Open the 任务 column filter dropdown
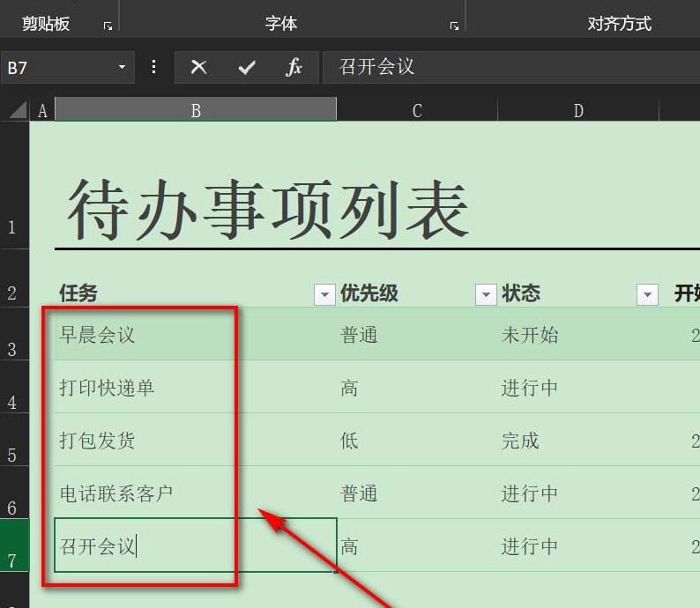Screen dimensions: 700x608 pyautogui.click(x=324, y=294)
